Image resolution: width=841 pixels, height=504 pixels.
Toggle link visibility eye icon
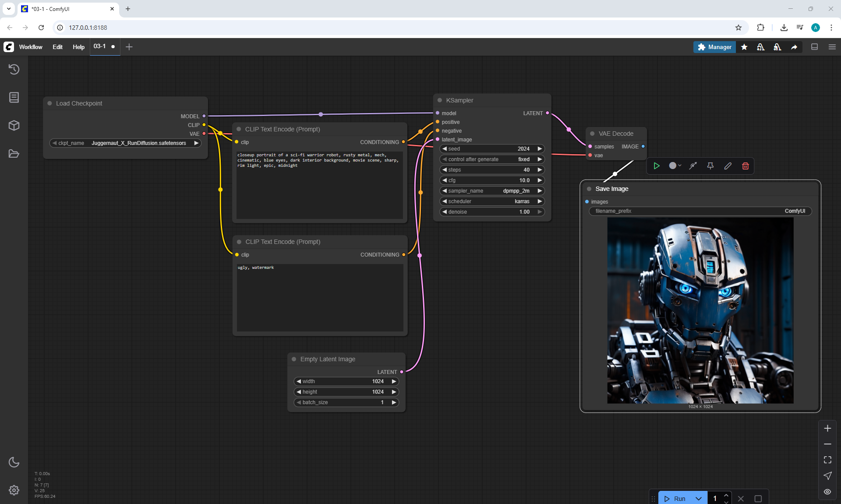point(827,491)
